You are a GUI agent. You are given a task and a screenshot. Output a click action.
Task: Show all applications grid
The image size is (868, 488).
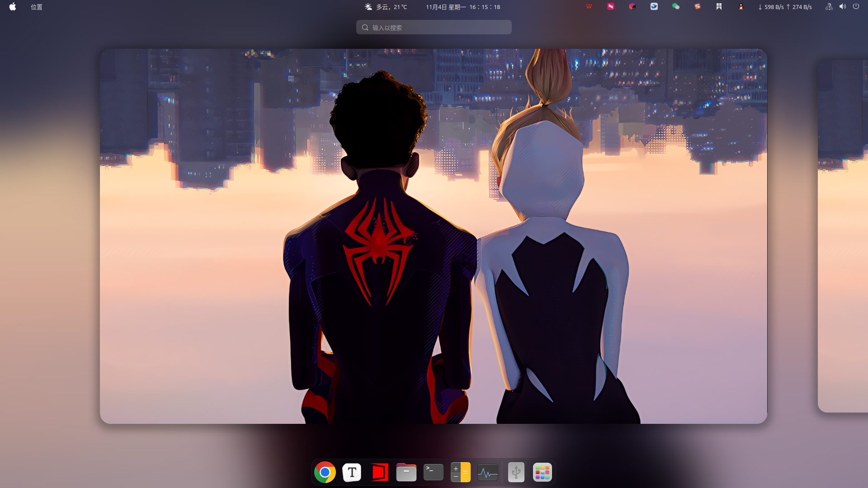coord(542,473)
